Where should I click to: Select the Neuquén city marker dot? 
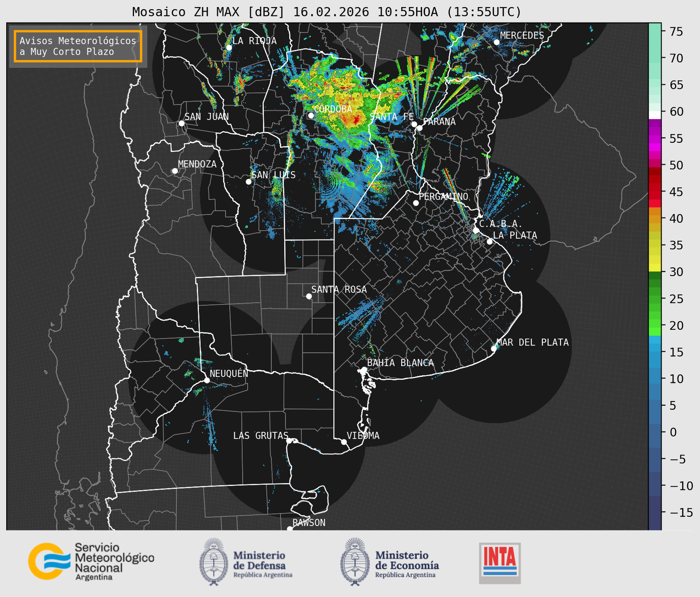[x=207, y=380]
